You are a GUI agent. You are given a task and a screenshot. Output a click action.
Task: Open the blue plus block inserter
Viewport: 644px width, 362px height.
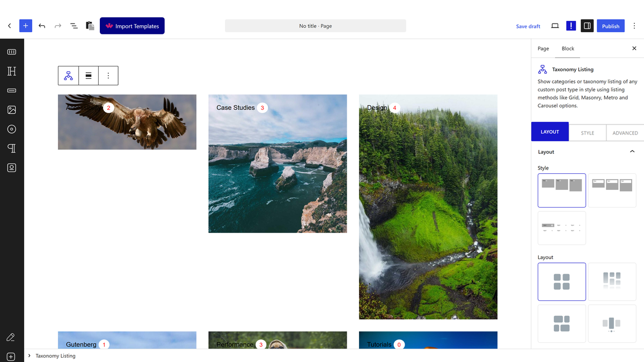[x=26, y=26]
